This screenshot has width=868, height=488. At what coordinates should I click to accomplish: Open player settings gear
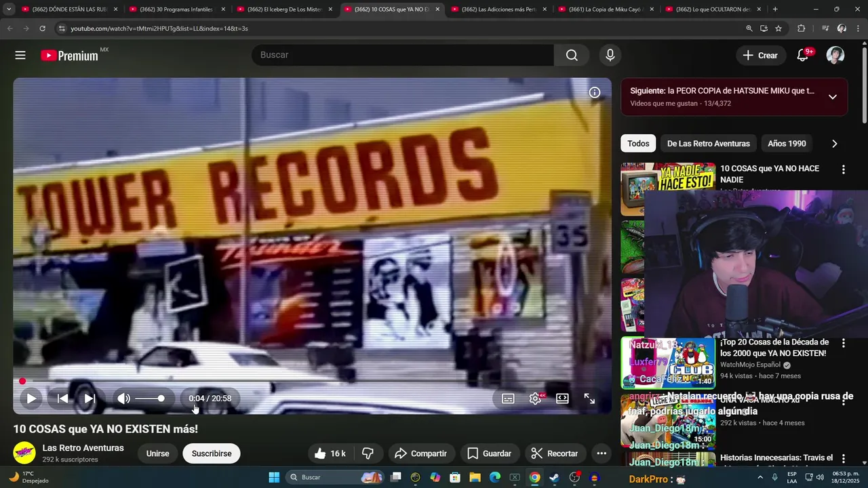(535, 399)
